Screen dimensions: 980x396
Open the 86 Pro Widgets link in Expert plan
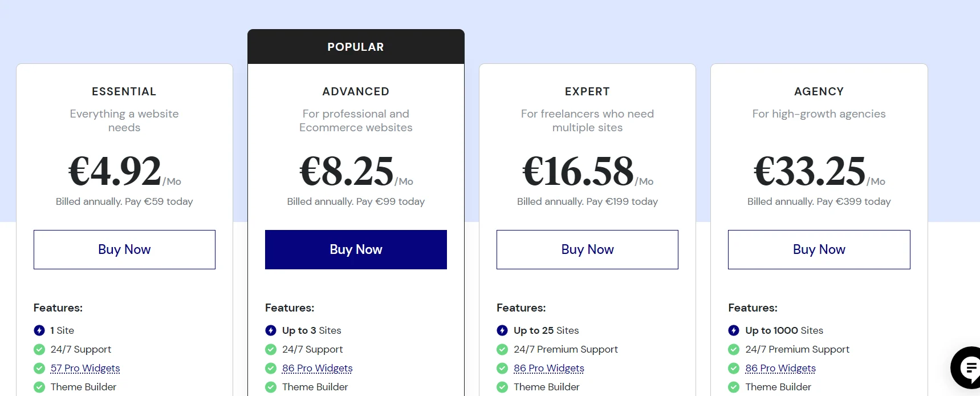tap(548, 368)
